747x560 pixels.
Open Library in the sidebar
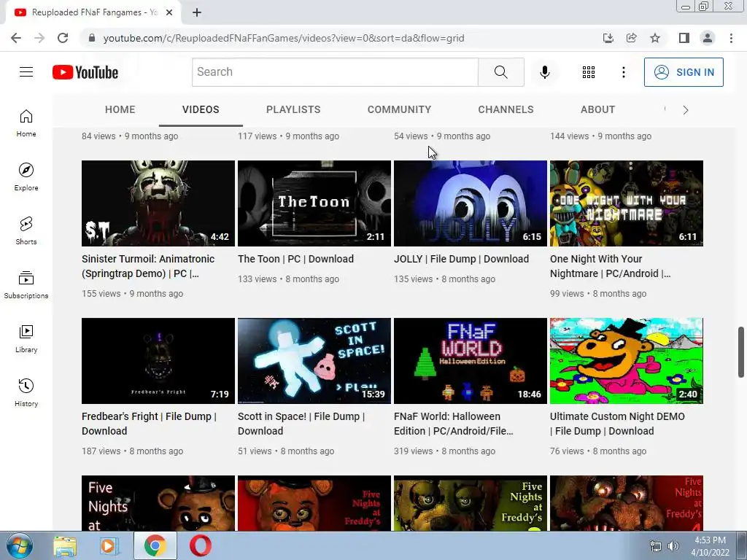click(x=26, y=338)
